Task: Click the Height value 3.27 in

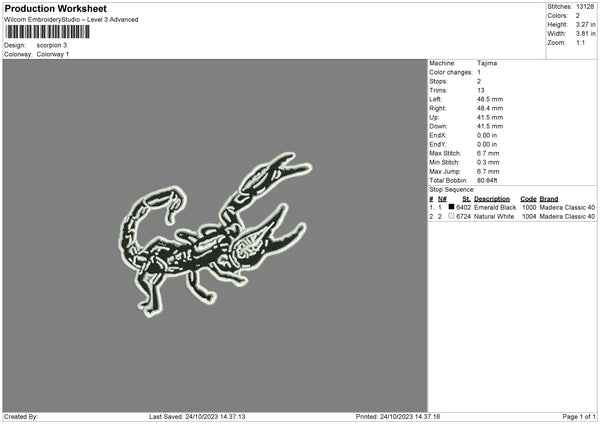Action: pos(585,24)
